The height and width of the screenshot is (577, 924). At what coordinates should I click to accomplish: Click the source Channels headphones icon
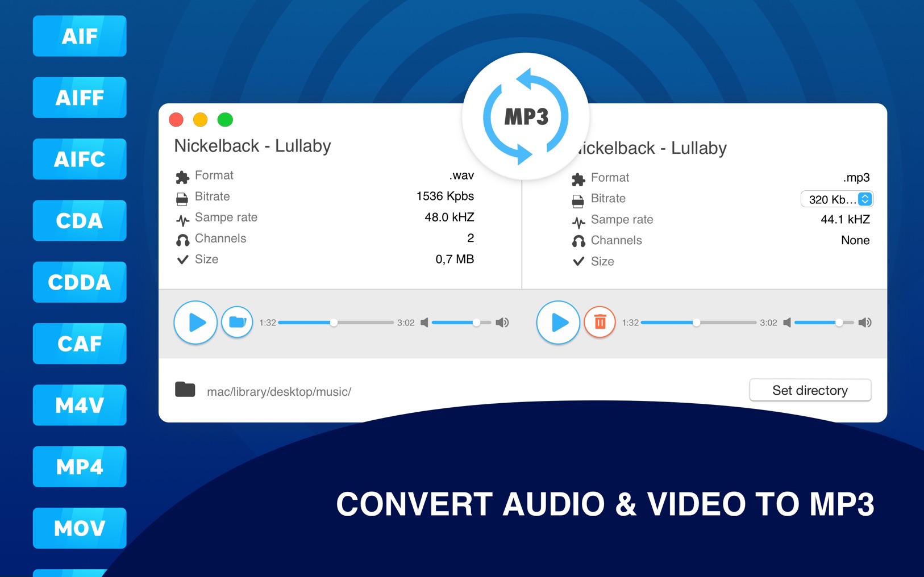click(182, 240)
